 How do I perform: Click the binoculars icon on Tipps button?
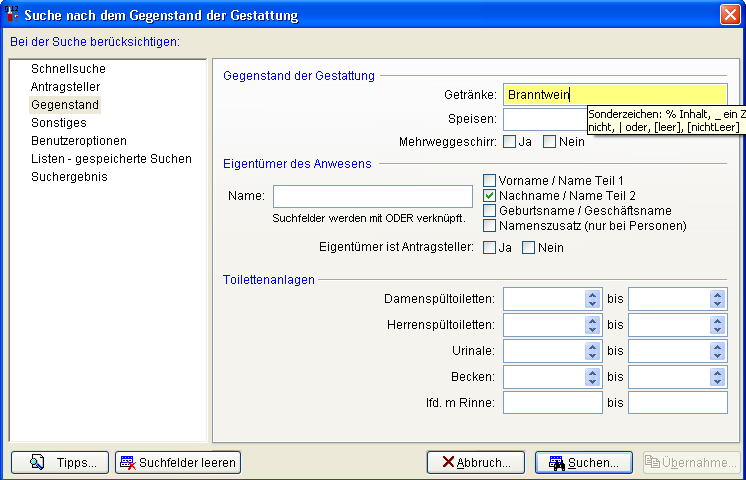[37, 462]
